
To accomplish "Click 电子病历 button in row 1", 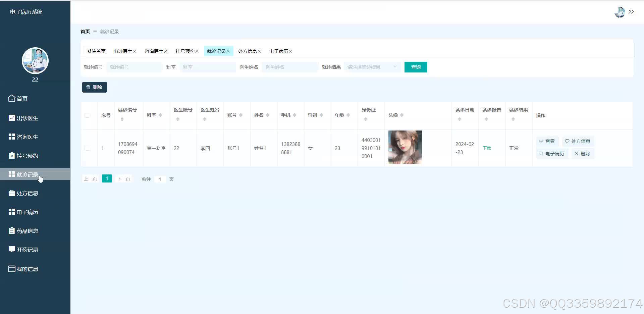I will click(552, 154).
